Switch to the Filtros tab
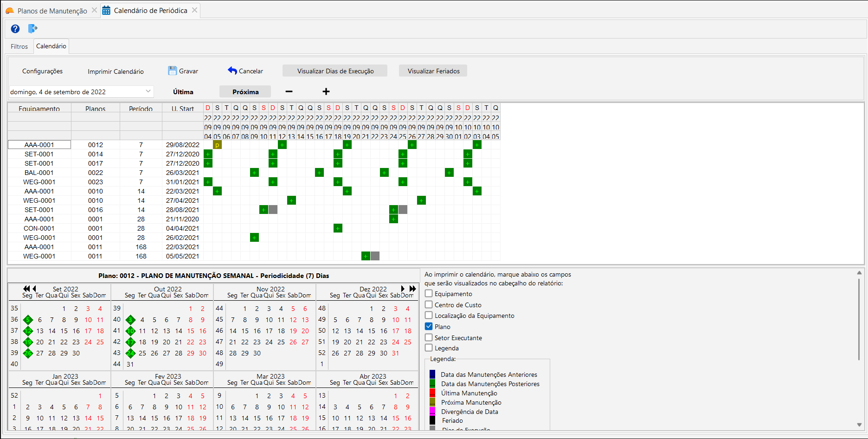 [x=19, y=46]
